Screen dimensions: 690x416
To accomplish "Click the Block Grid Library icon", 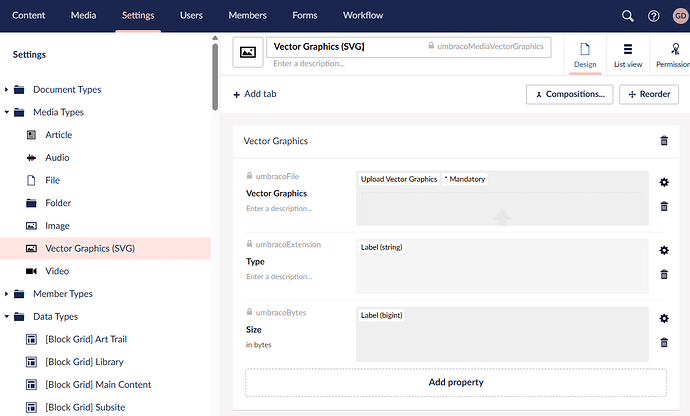I will click(x=31, y=362).
